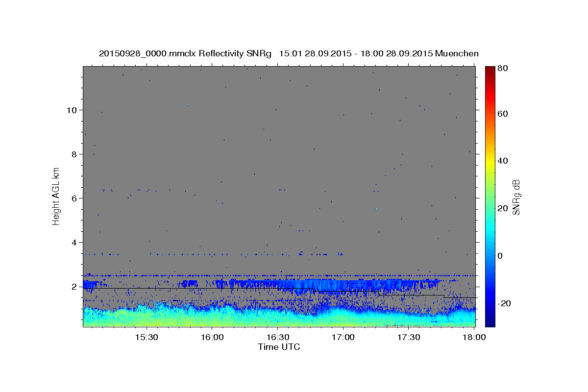The width and height of the screenshot is (588, 392).
Task: Click the height tick label 4
Action: point(75,242)
